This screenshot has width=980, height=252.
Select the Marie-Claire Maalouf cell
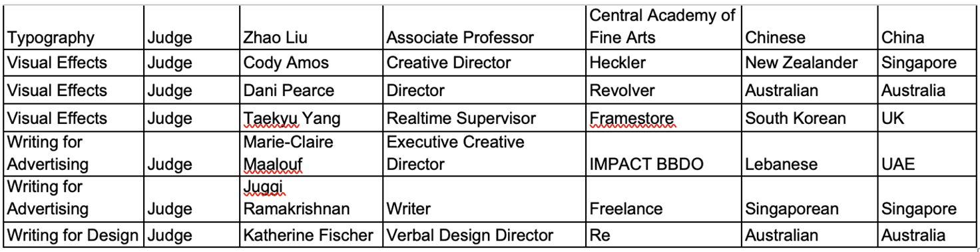(x=311, y=153)
